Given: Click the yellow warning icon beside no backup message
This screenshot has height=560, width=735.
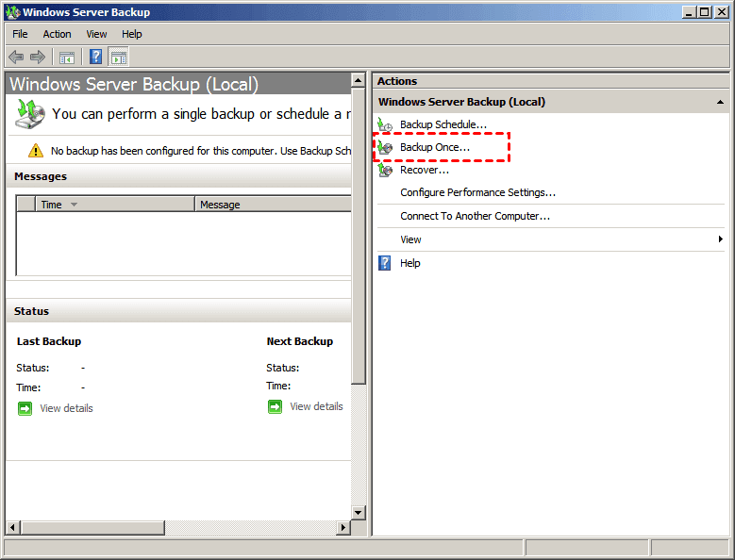Looking at the screenshot, I should tap(36, 151).
